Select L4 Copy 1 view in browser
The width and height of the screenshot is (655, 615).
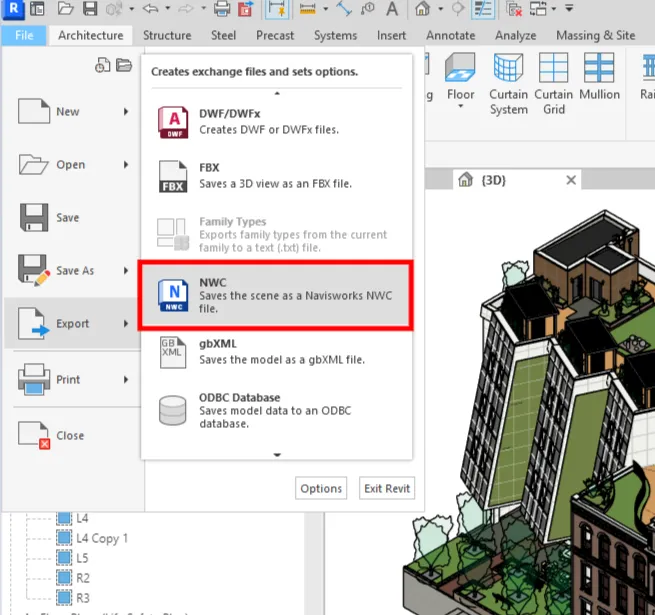pos(102,538)
